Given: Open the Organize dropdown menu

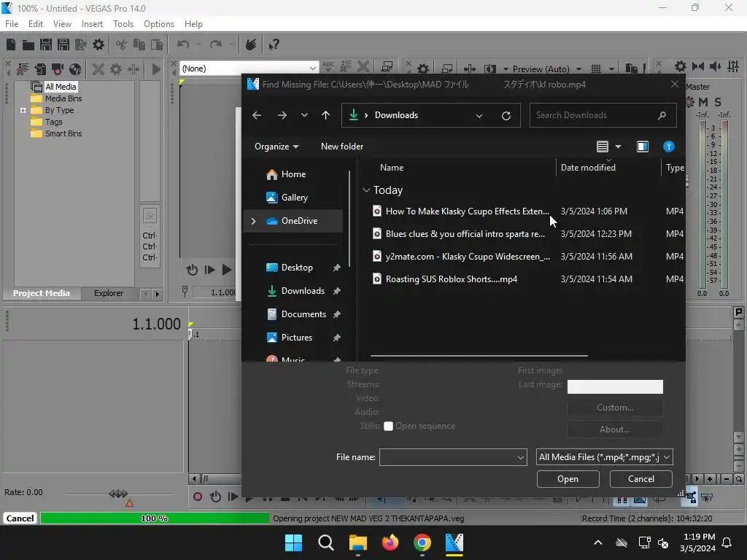Looking at the screenshot, I should pyautogui.click(x=276, y=147).
